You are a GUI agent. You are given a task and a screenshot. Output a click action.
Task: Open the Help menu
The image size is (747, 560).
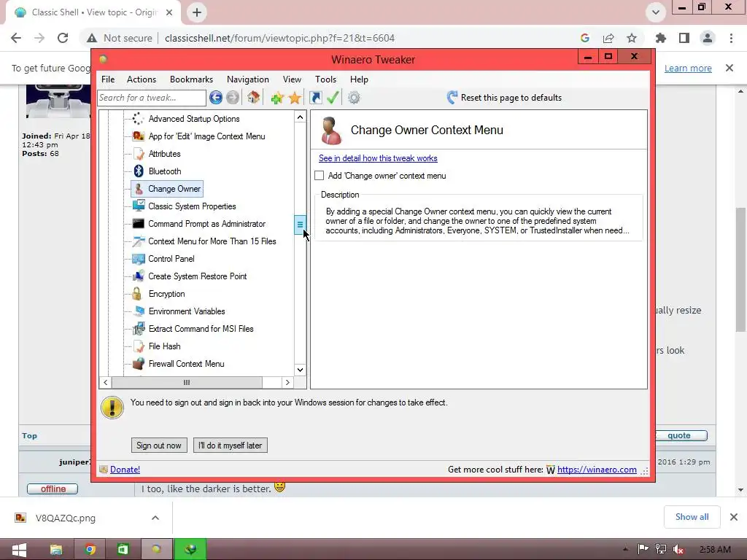click(359, 79)
